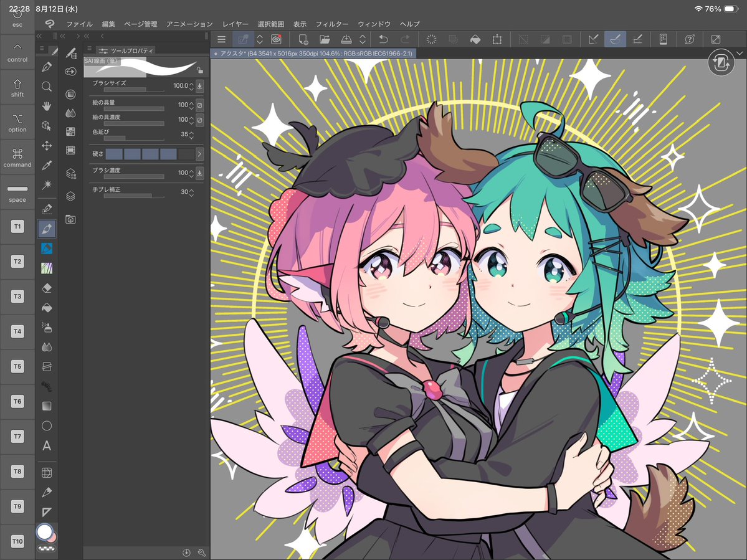Open the ウィンドウ menu

[x=374, y=24]
